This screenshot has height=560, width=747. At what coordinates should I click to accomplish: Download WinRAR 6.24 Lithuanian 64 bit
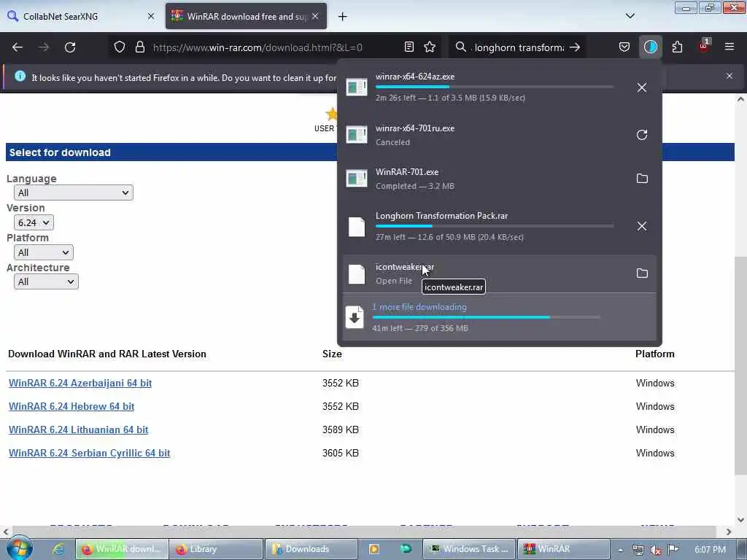78,429
